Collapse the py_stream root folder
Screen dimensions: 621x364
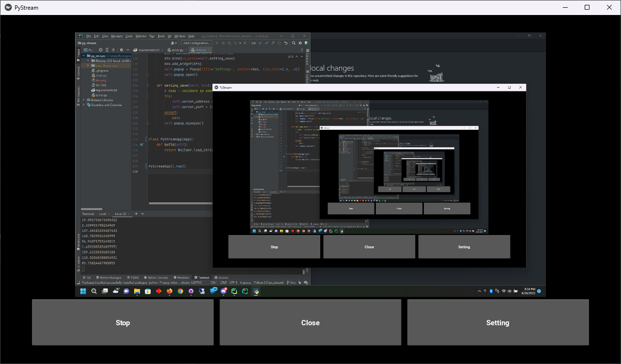(x=83, y=56)
